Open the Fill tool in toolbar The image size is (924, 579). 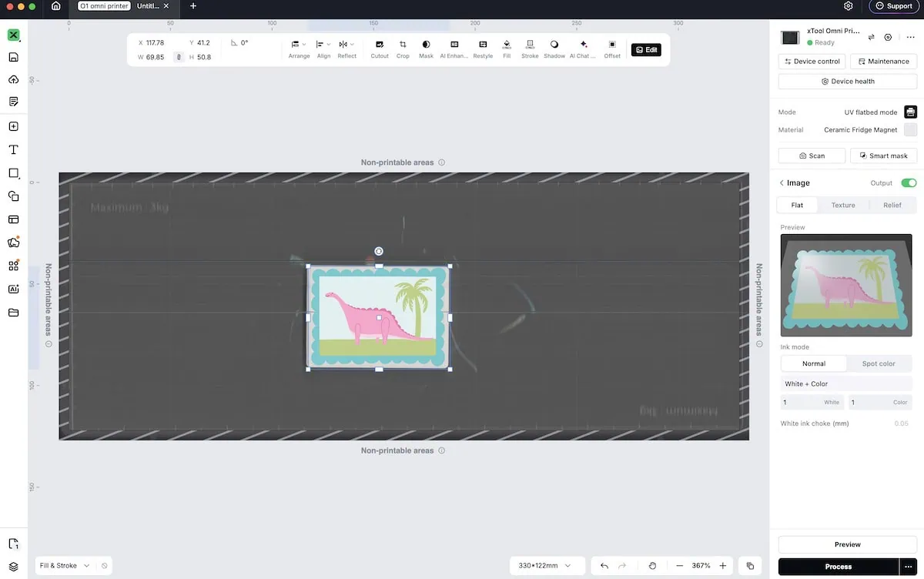click(507, 49)
